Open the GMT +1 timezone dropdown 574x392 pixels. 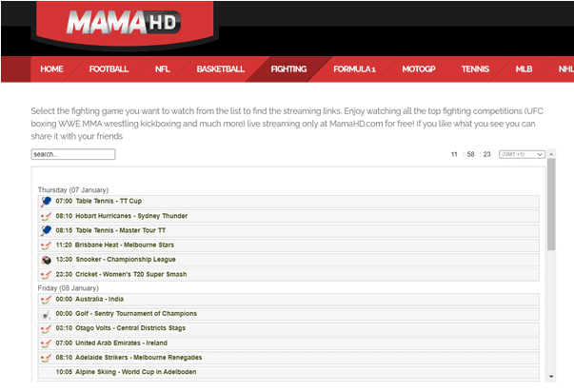(x=521, y=154)
